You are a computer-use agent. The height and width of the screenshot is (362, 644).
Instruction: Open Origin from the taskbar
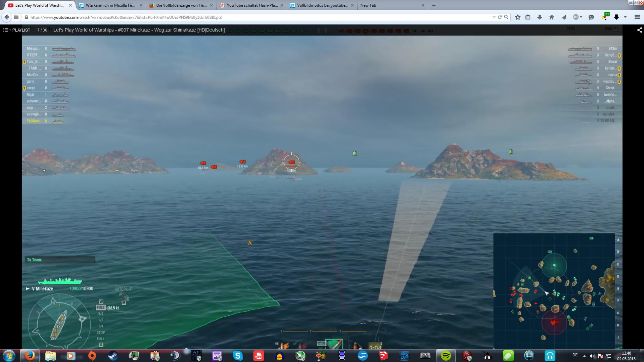pyautogui.click(x=92, y=356)
